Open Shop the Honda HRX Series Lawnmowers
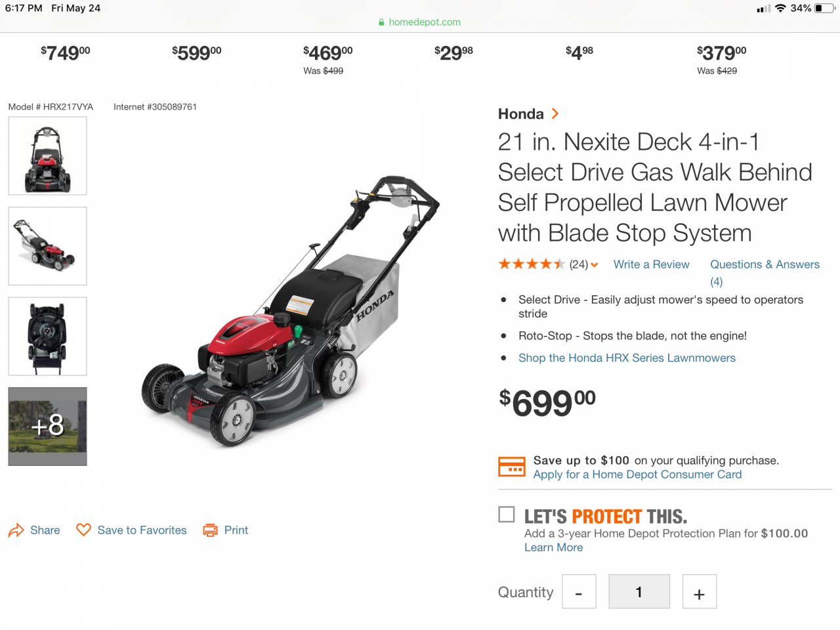Image resolution: width=840 pixels, height=630 pixels. [x=627, y=358]
